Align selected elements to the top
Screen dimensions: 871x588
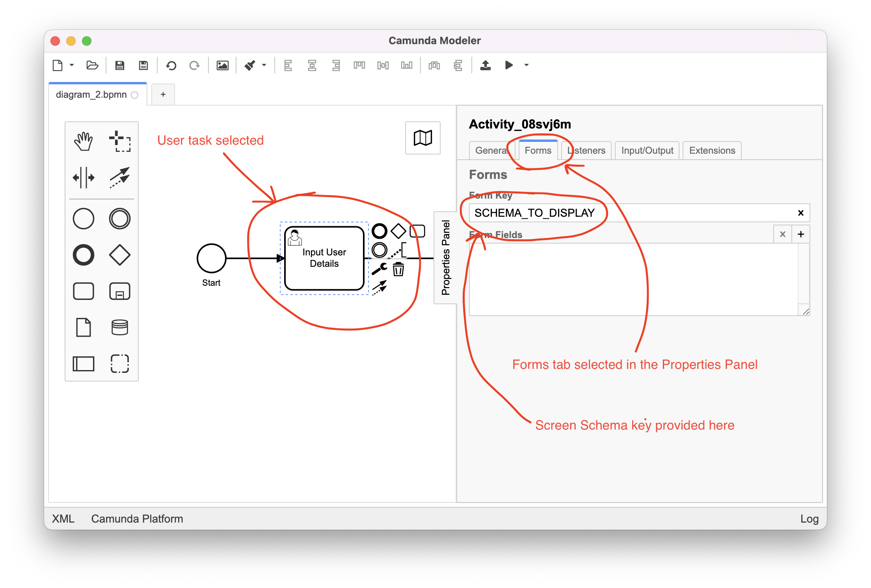coord(359,65)
